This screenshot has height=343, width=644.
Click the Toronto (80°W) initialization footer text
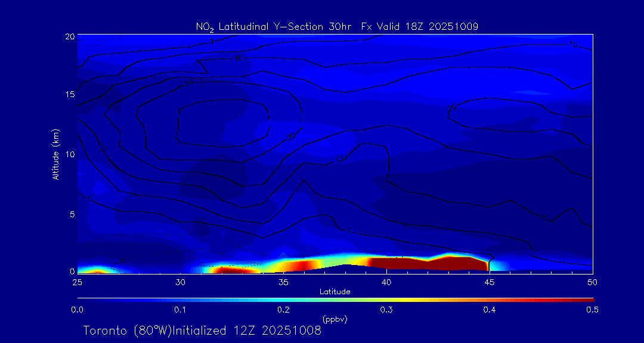point(202,330)
